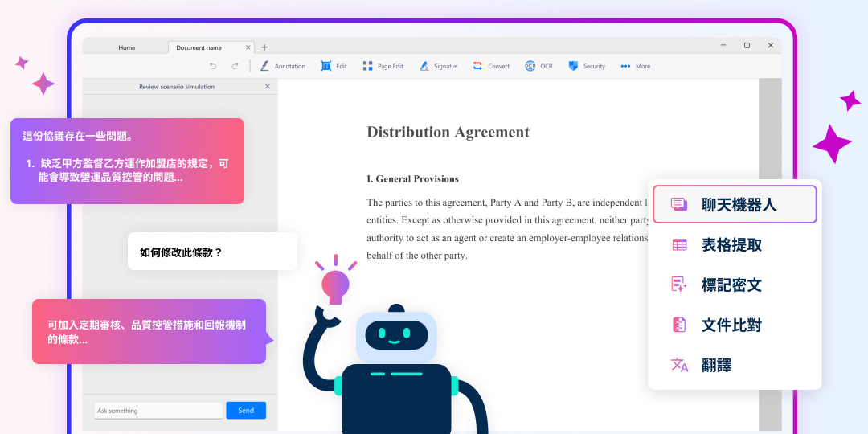The image size is (868, 434).
Task: Switch to the Home tab
Action: click(127, 47)
